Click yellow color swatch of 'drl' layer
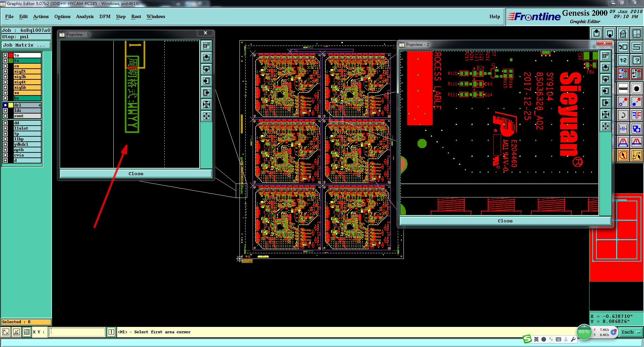Viewport: 644px width, 347px height. click(x=11, y=105)
